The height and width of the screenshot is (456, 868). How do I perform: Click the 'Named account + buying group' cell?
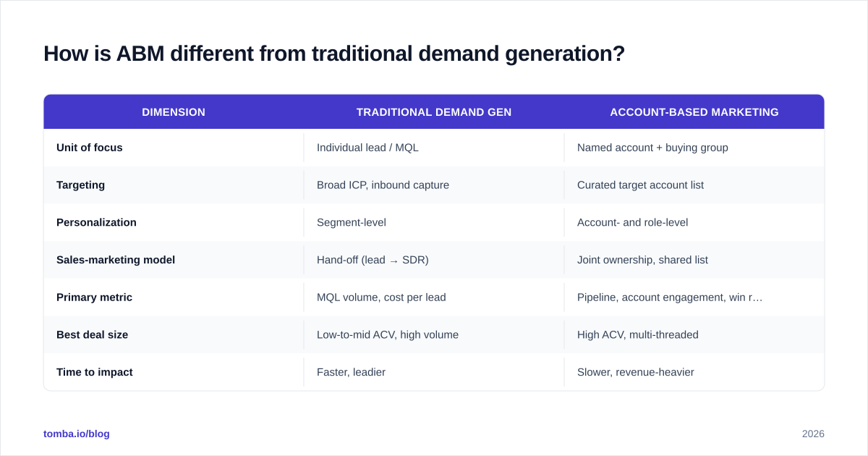(652, 148)
